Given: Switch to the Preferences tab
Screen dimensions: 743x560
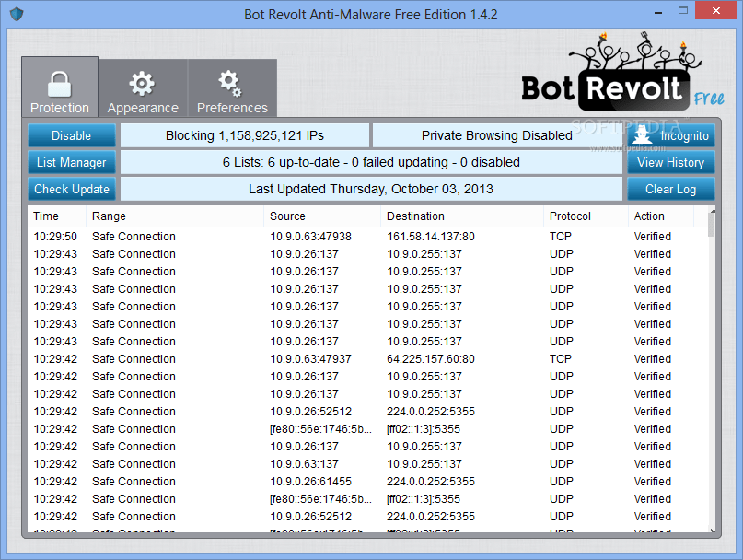Looking at the screenshot, I should pyautogui.click(x=232, y=87).
